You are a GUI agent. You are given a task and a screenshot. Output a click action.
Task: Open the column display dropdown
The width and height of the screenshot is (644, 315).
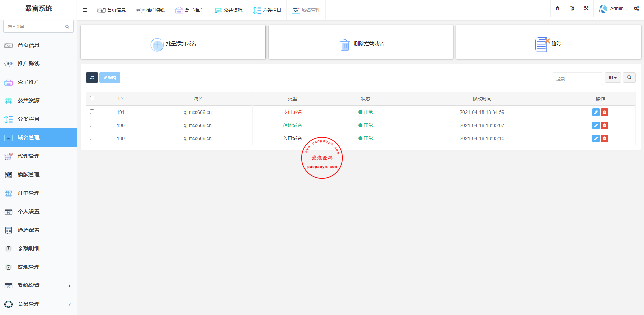[612, 78]
